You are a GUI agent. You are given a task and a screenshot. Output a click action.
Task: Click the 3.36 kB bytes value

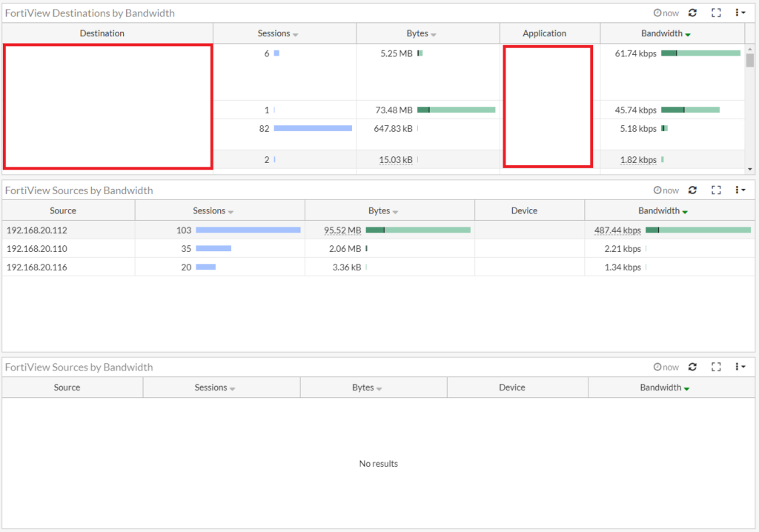(347, 267)
